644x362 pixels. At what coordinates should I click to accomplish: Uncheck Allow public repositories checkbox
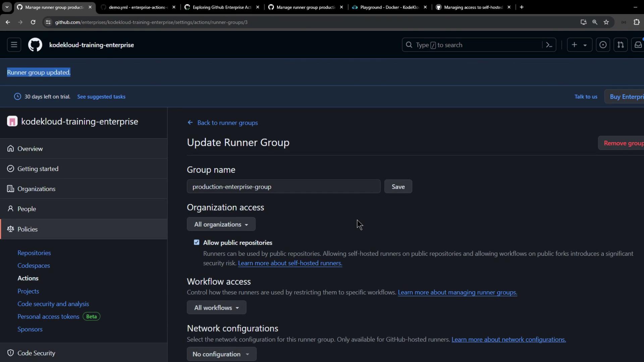tap(197, 242)
